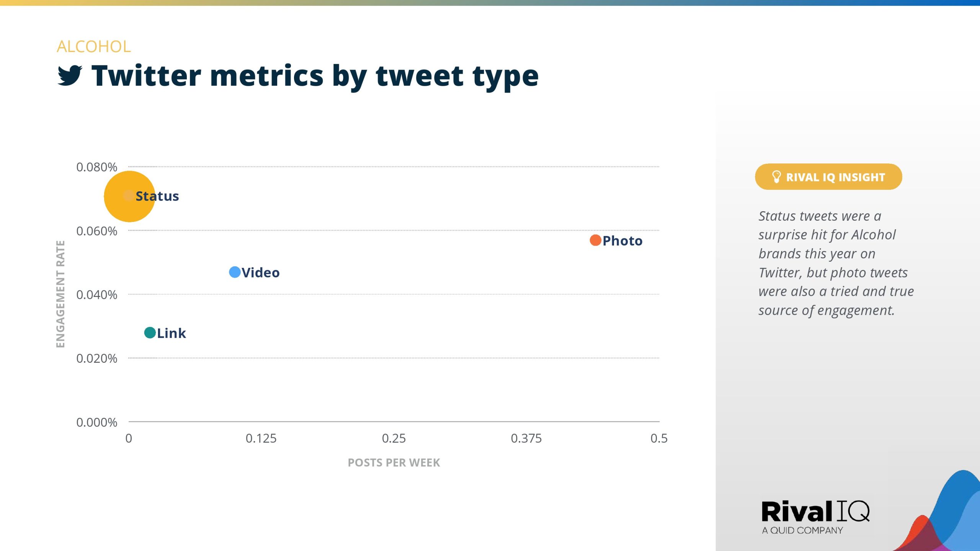The height and width of the screenshot is (551, 980).
Task: Click the Video label text
Action: tap(261, 273)
